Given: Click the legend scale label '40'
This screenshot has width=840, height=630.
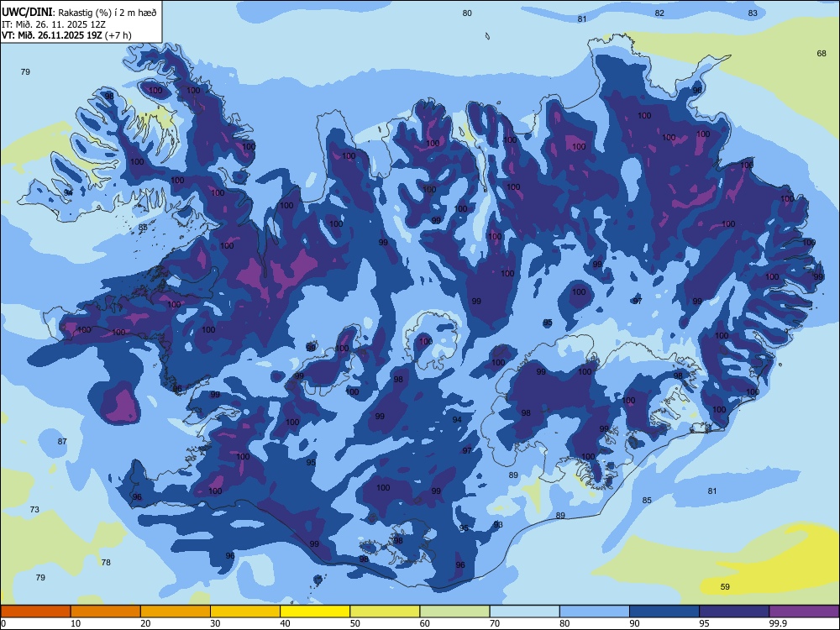Looking at the screenshot, I should tap(285, 623).
